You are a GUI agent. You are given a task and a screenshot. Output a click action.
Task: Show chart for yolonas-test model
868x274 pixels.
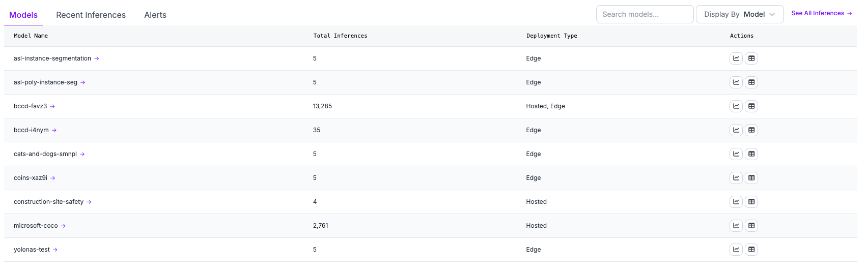point(736,250)
